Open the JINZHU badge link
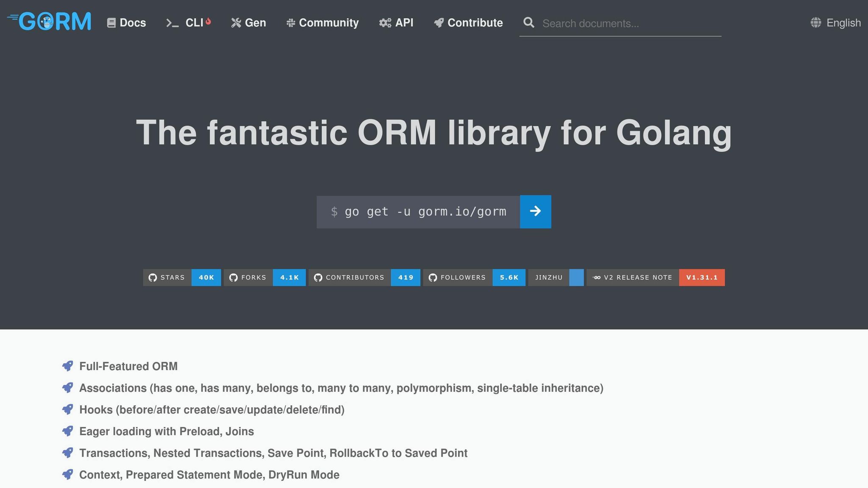 click(555, 277)
